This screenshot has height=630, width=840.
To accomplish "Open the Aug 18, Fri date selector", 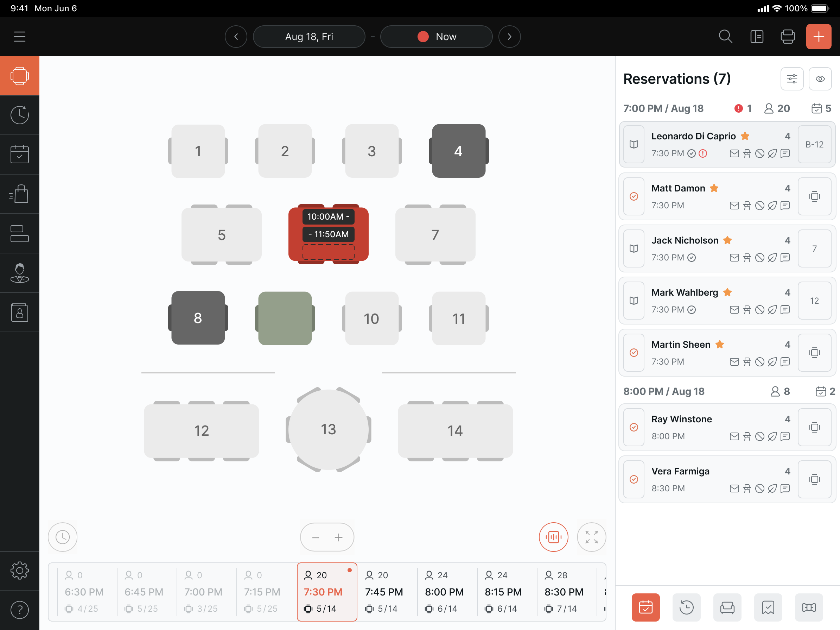I will click(x=309, y=37).
